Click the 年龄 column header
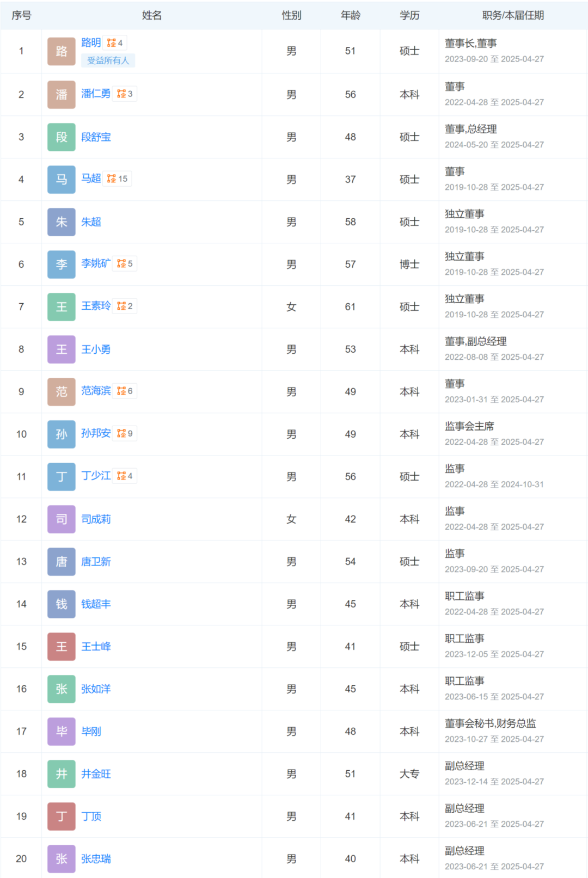Viewport: 588px width, 878px height. (x=351, y=15)
